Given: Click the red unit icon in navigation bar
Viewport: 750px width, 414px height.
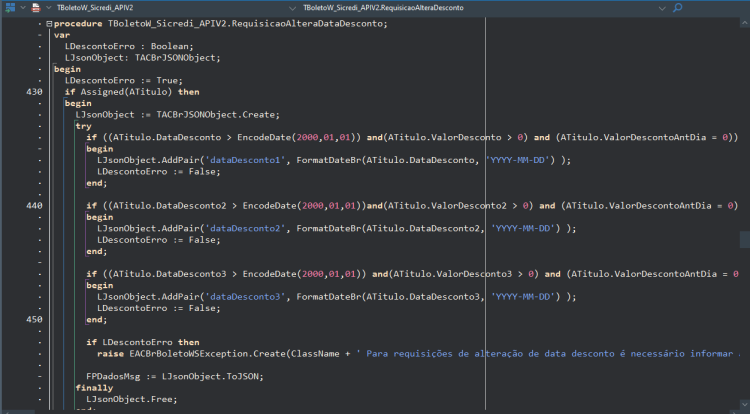Looking at the screenshot, I should point(36,8).
